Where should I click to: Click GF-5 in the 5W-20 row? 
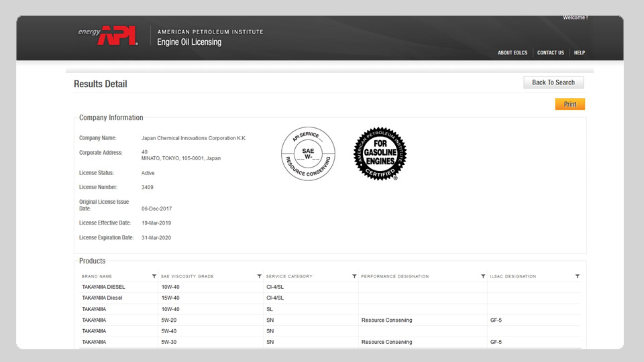coord(496,320)
